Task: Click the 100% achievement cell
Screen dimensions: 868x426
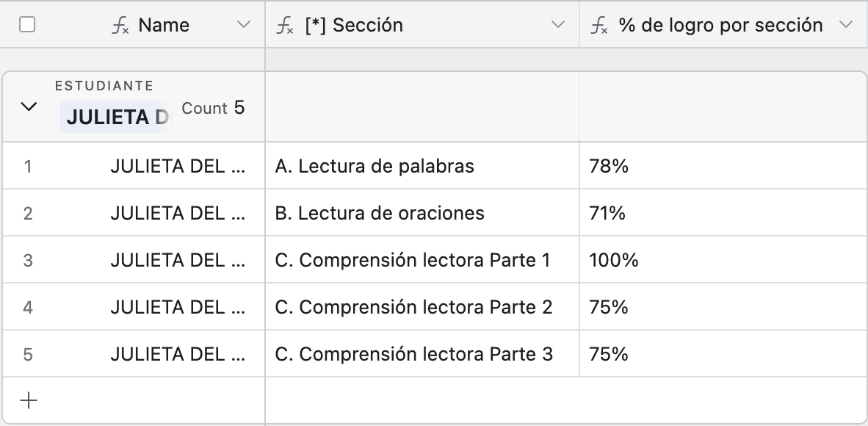Action: [723, 260]
